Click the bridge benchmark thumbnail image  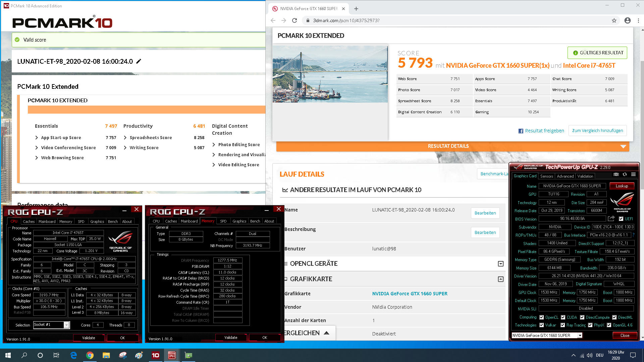click(x=330, y=74)
